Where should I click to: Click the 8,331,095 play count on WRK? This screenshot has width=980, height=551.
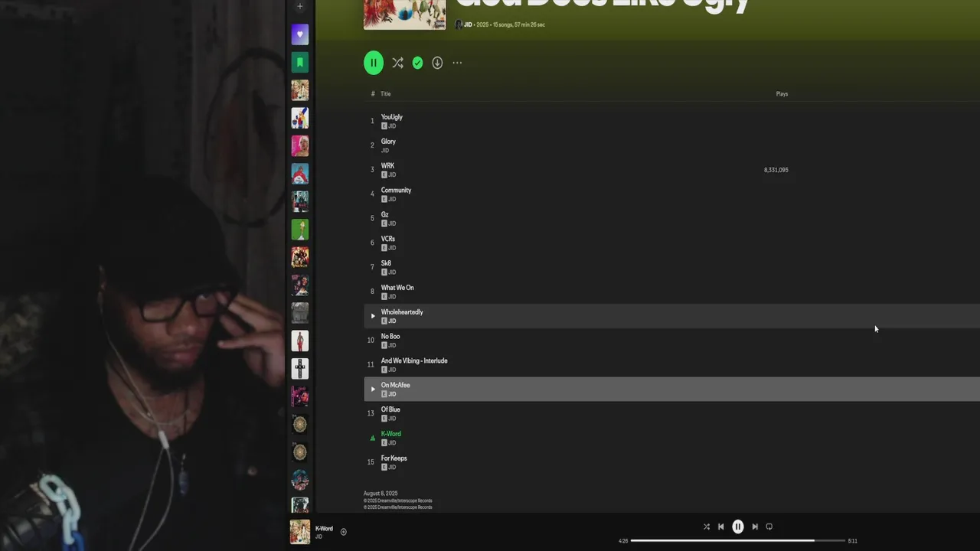click(x=776, y=170)
